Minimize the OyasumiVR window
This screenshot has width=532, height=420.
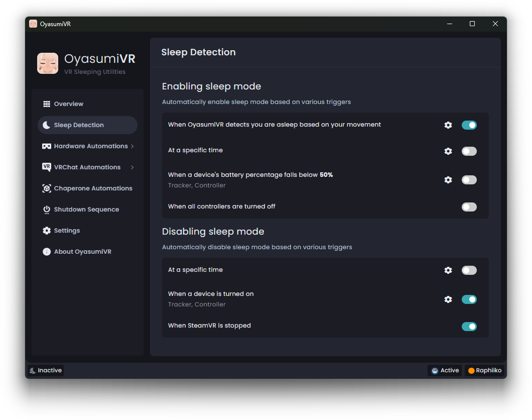click(x=450, y=24)
